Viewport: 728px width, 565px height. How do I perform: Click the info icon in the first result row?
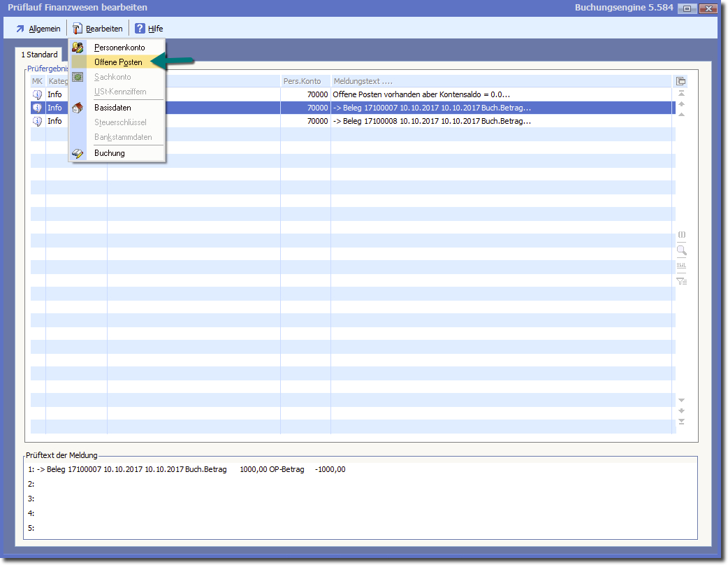(38, 94)
